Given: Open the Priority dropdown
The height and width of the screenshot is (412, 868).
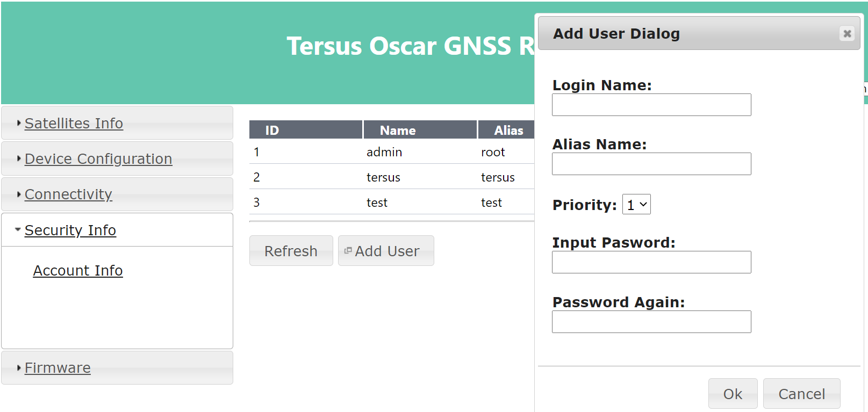Looking at the screenshot, I should [x=636, y=204].
